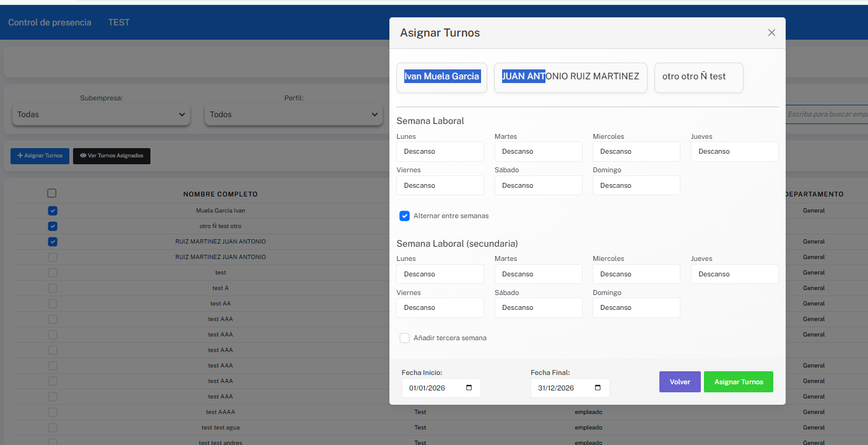Enable Añadir tercera semana checkbox
The height and width of the screenshot is (445, 868).
click(x=405, y=338)
